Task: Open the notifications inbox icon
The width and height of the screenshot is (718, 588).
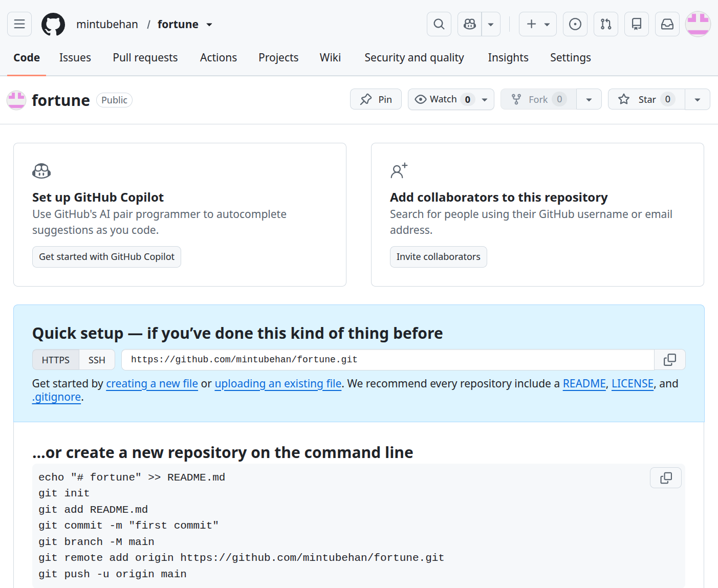Action: (x=667, y=24)
